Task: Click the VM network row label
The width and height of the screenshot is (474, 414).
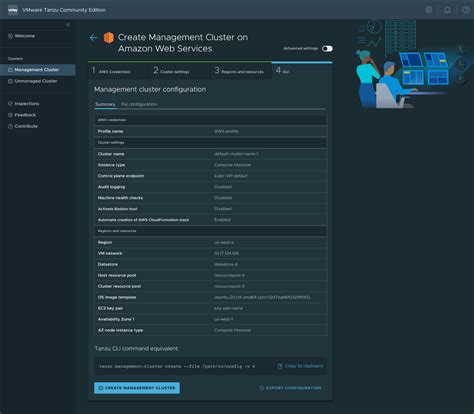Action: pos(110,253)
